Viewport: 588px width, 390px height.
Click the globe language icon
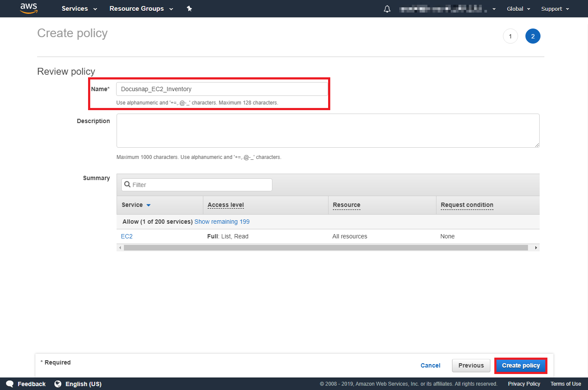tap(58, 384)
